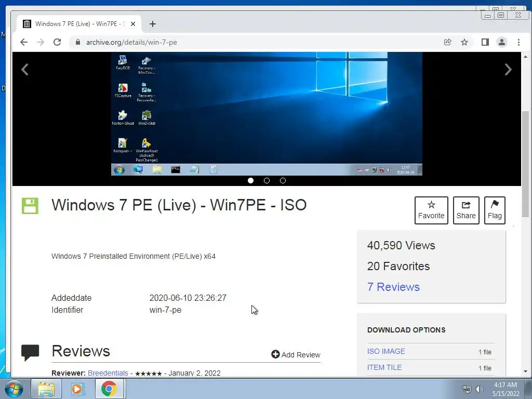Click the 40,590 Views text
532x399 pixels.
[401, 245]
